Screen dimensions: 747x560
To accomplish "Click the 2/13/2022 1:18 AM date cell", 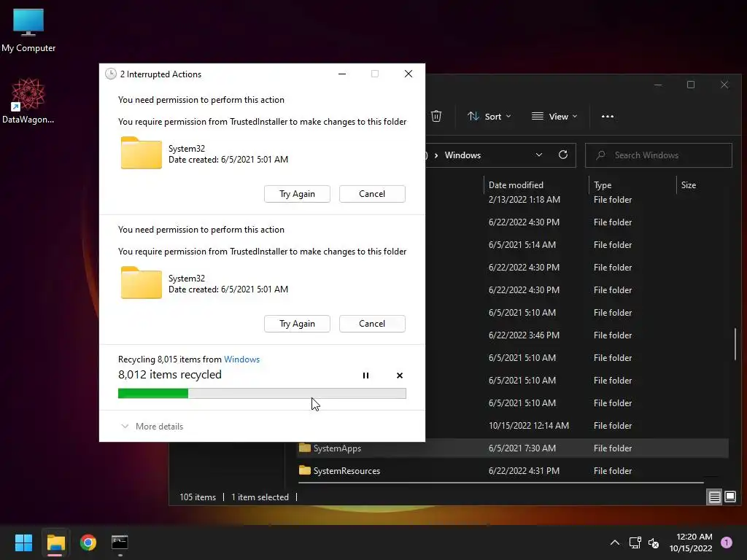I will [525, 200].
